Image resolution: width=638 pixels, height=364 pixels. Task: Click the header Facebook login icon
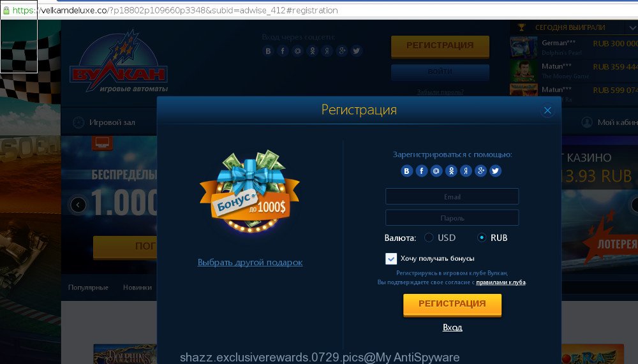[283, 51]
